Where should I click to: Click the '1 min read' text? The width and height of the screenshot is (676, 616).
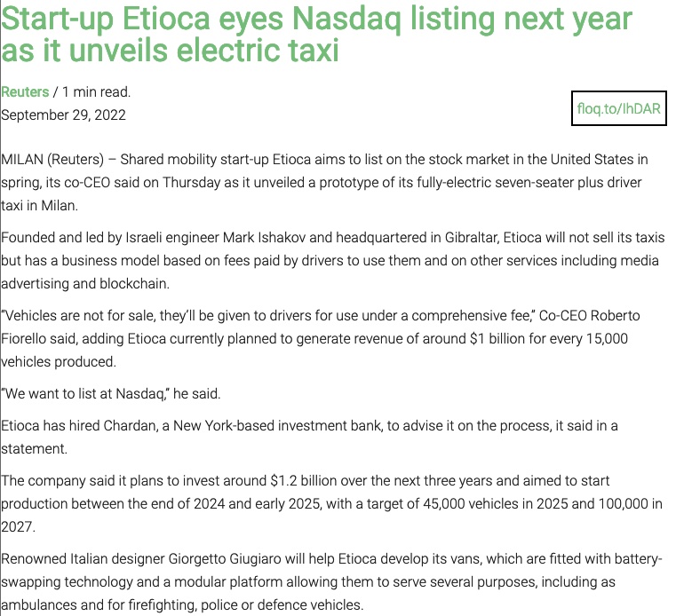click(x=97, y=91)
